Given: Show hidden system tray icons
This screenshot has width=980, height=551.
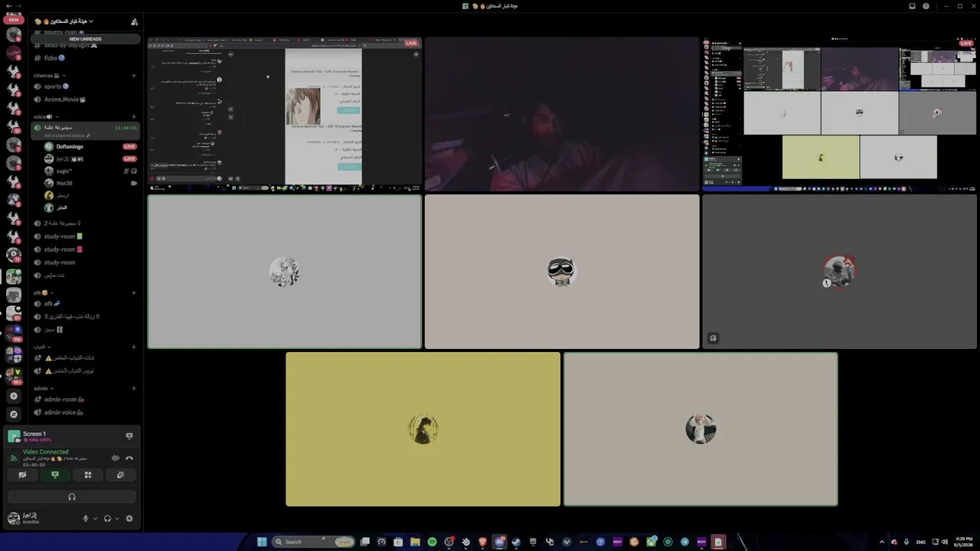Looking at the screenshot, I should pyautogui.click(x=881, y=542).
